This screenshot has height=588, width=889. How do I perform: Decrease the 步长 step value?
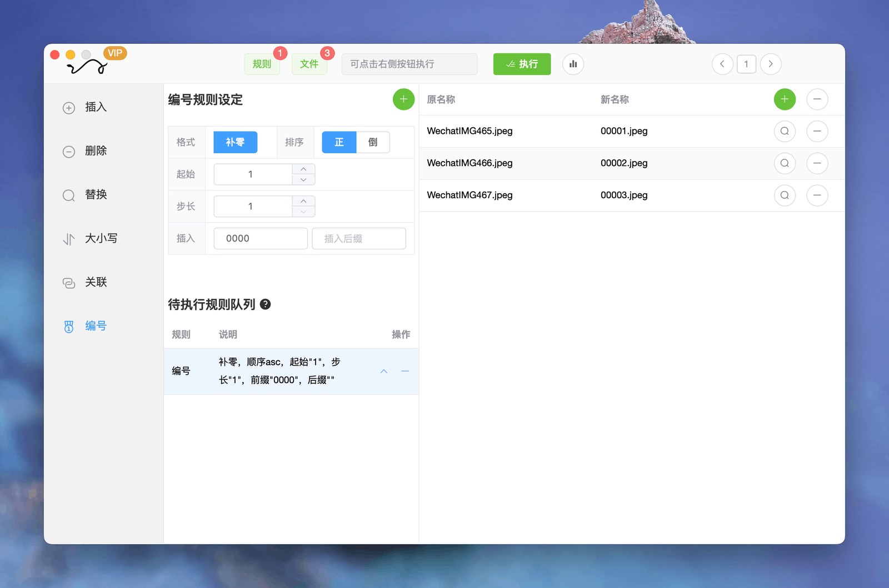click(x=303, y=212)
